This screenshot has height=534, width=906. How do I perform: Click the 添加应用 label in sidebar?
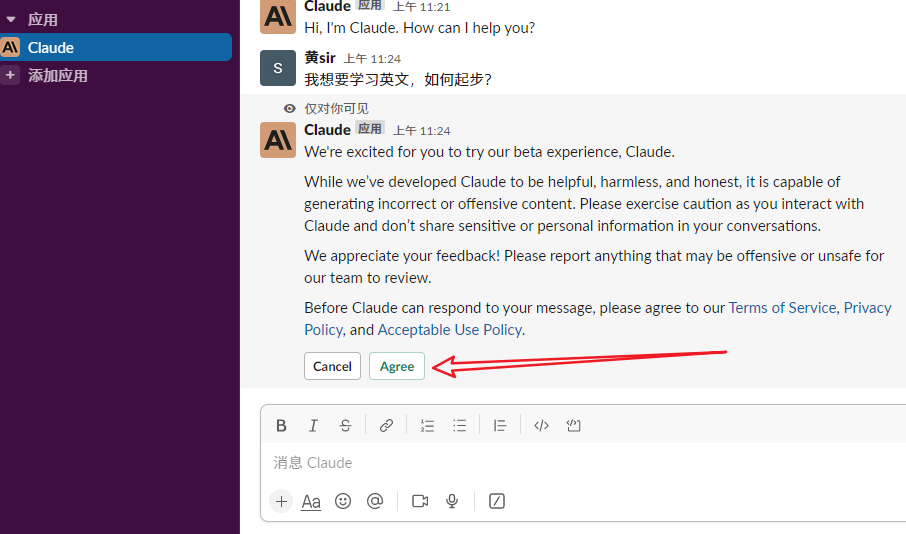click(x=58, y=76)
